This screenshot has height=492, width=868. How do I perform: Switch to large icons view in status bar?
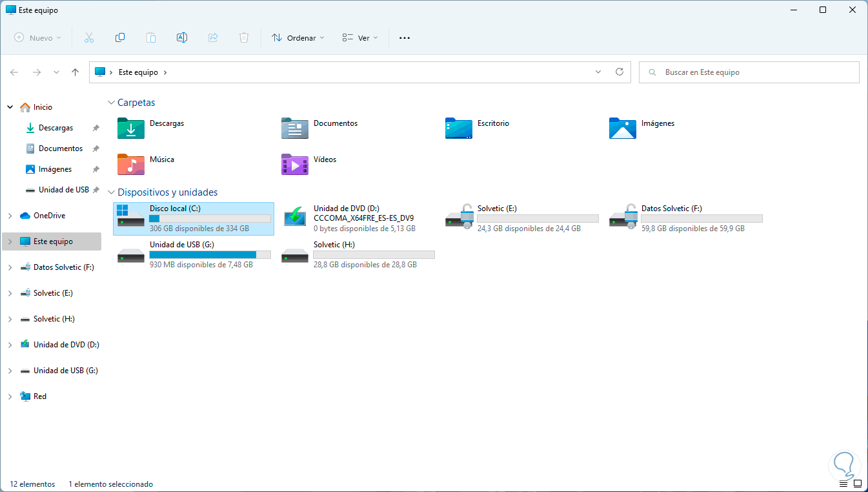pos(857,484)
